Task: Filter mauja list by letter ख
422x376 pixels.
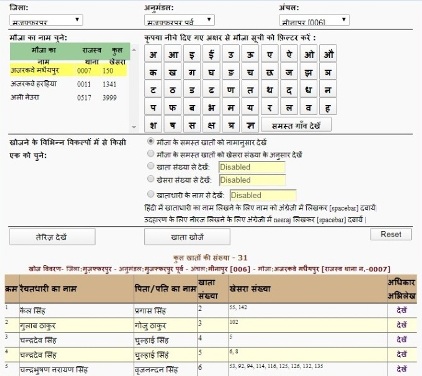Action: 173,72
